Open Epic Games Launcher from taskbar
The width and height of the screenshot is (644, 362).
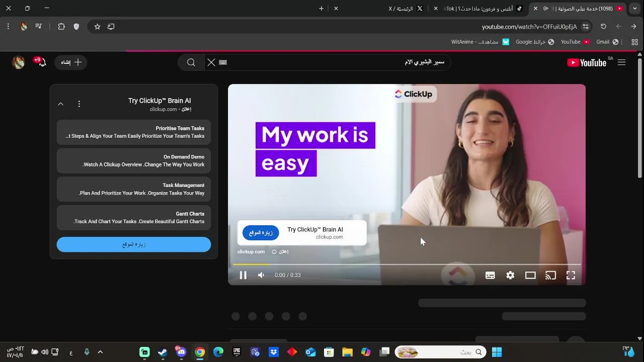(236, 352)
